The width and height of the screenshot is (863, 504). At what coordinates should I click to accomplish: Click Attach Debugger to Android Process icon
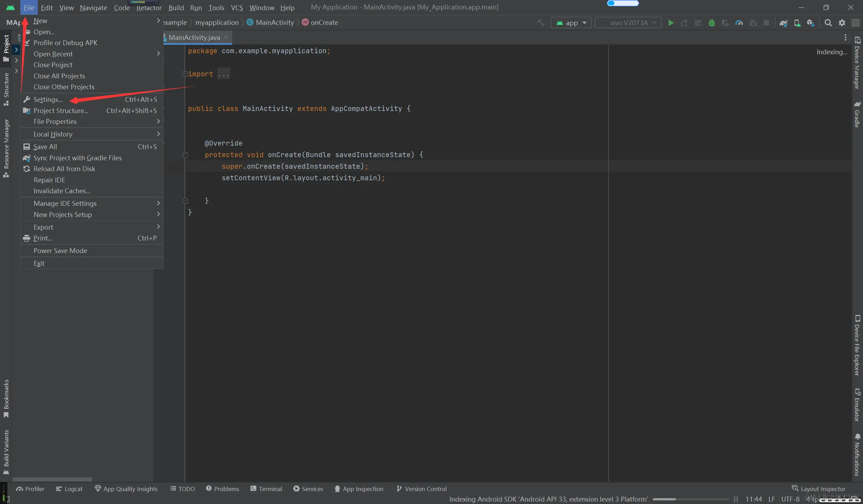point(753,23)
